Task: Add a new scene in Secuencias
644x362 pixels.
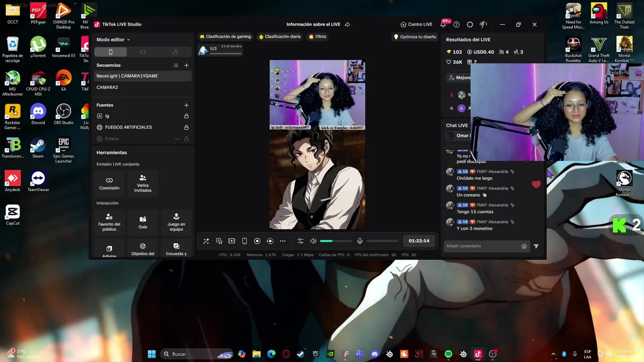Action: [x=186, y=65]
